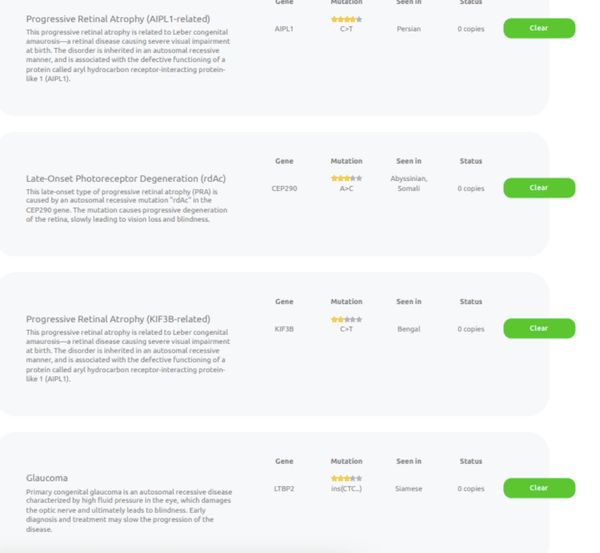This screenshot has height=553, width=600.
Task: Click star rating above C>T for AIPL1
Action: click(346, 19)
